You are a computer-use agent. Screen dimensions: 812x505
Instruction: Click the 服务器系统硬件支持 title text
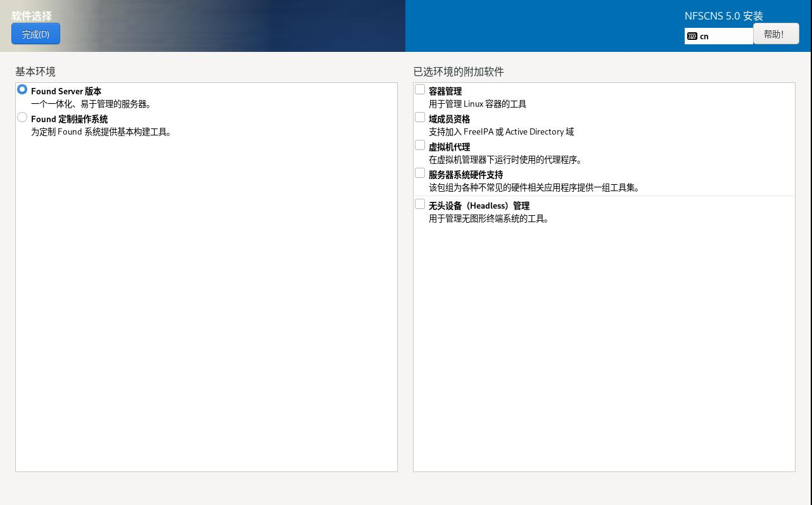(x=466, y=175)
